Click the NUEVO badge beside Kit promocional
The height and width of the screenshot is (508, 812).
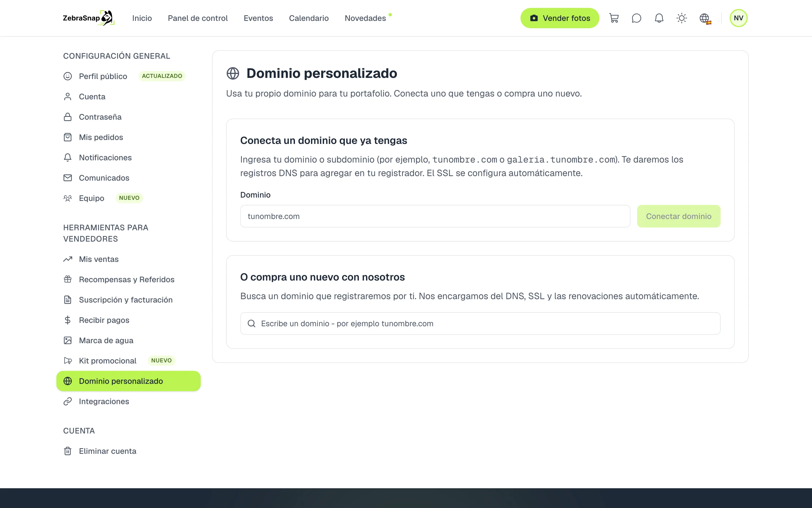click(161, 360)
